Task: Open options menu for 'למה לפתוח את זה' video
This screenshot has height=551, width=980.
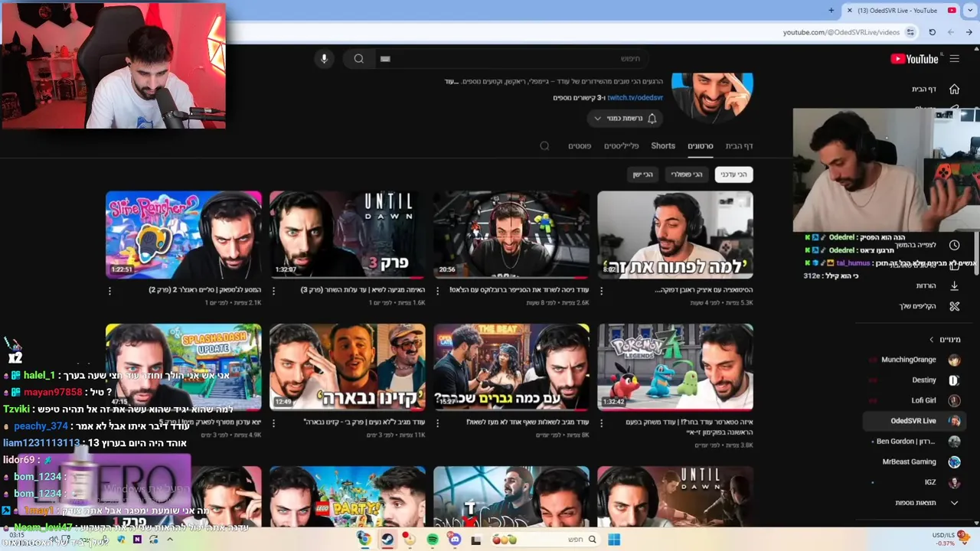Action: click(601, 291)
